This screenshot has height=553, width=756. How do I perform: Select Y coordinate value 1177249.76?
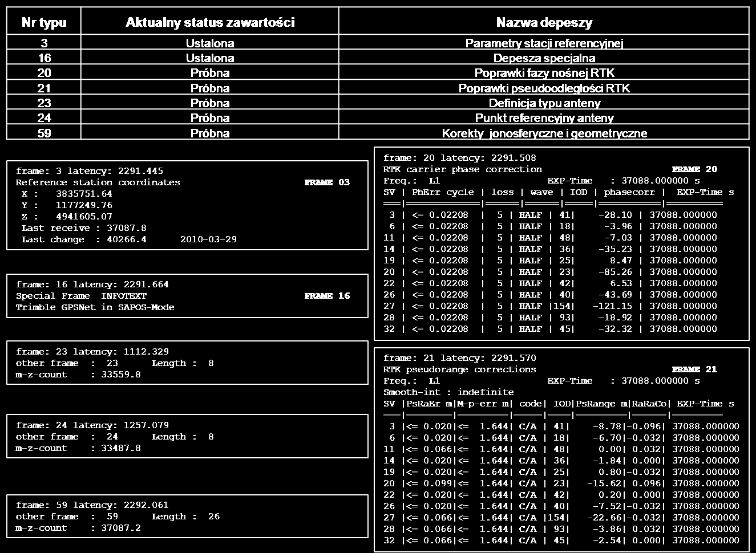click(84, 205)
